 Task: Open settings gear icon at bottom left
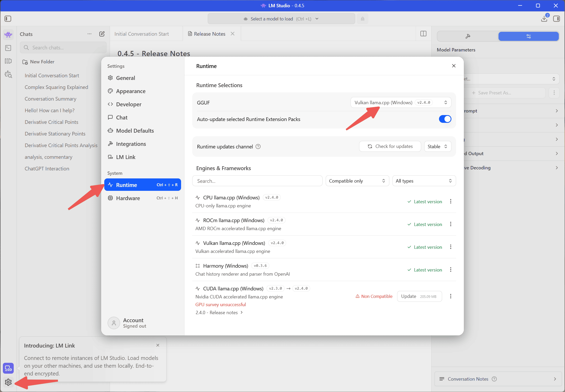tap(8, 382)
